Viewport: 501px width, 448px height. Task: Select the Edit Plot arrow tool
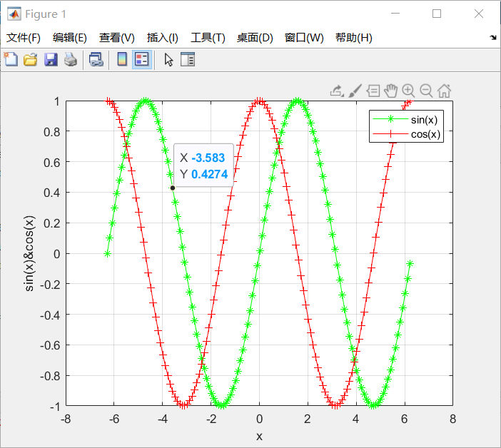(168, 60)
